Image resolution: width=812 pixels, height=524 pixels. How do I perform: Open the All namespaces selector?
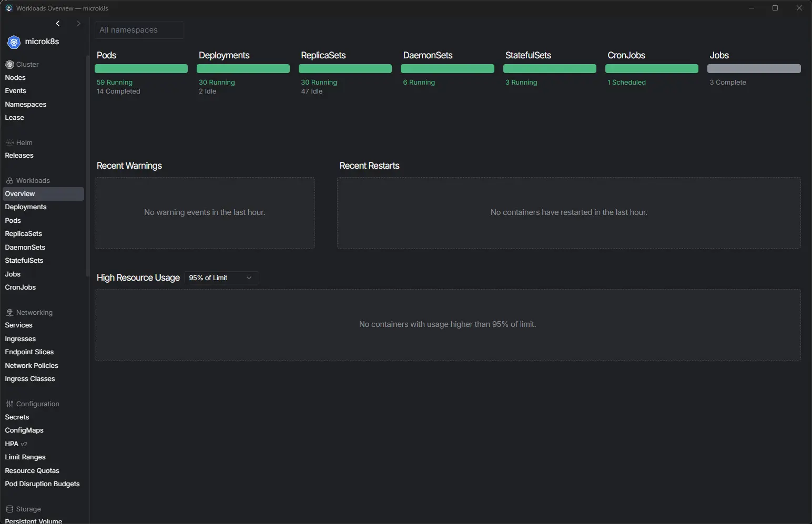pyautogui.click(x=139, y=30)
